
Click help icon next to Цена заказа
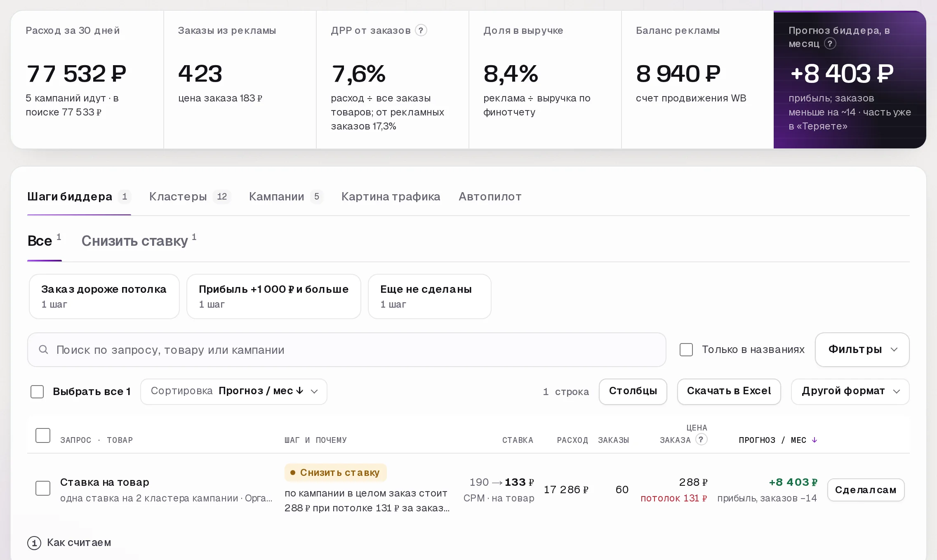(701, 440)
